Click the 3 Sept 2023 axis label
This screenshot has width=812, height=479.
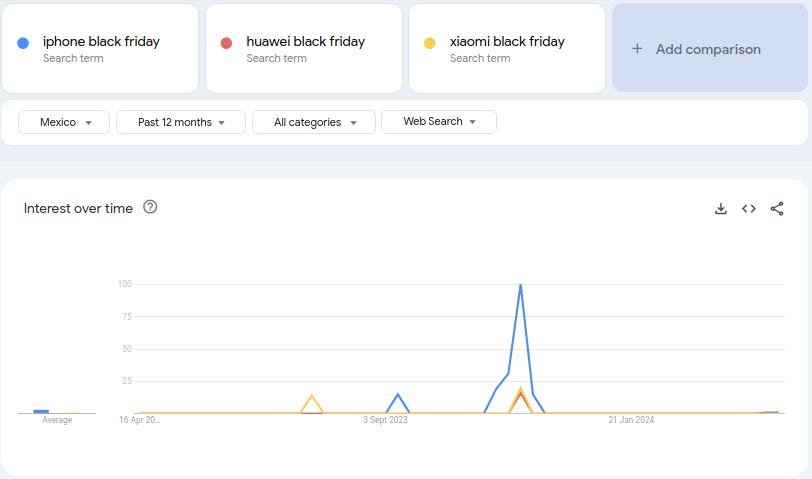(385, 420)
